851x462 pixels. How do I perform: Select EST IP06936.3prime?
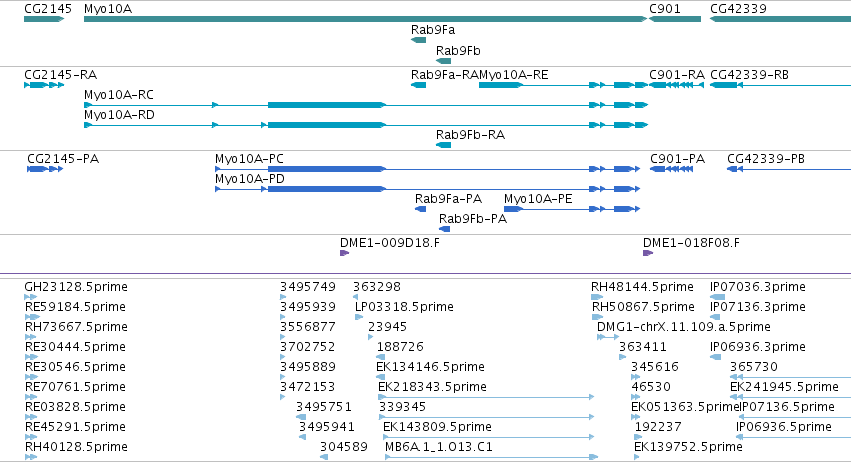[x=758, y=347]
